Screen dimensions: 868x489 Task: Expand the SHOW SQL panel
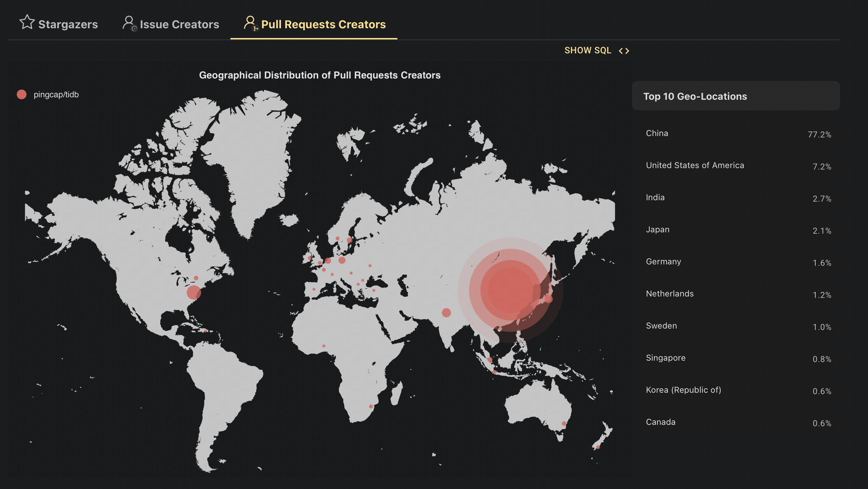[x=588, y=51]
